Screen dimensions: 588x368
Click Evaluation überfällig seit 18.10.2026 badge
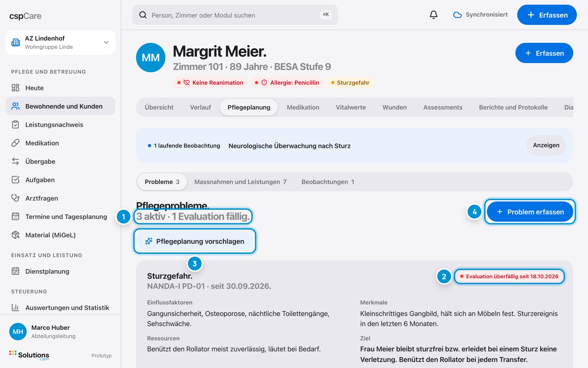(x=509, y=276)
